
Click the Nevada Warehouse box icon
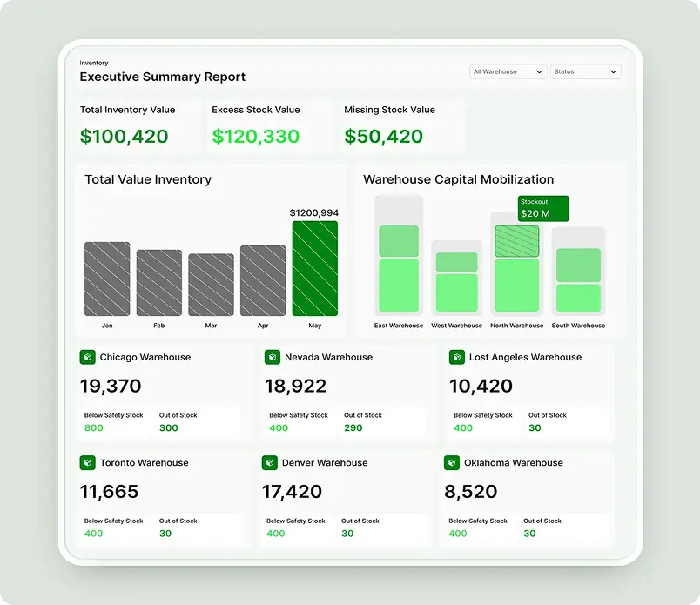pyautogui.click(x=272, y=357)
